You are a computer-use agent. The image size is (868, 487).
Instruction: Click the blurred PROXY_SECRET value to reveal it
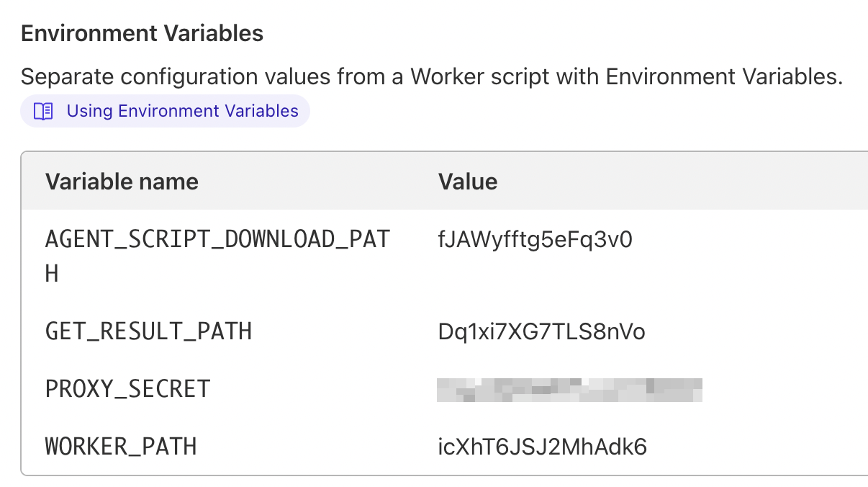point(569,388)
